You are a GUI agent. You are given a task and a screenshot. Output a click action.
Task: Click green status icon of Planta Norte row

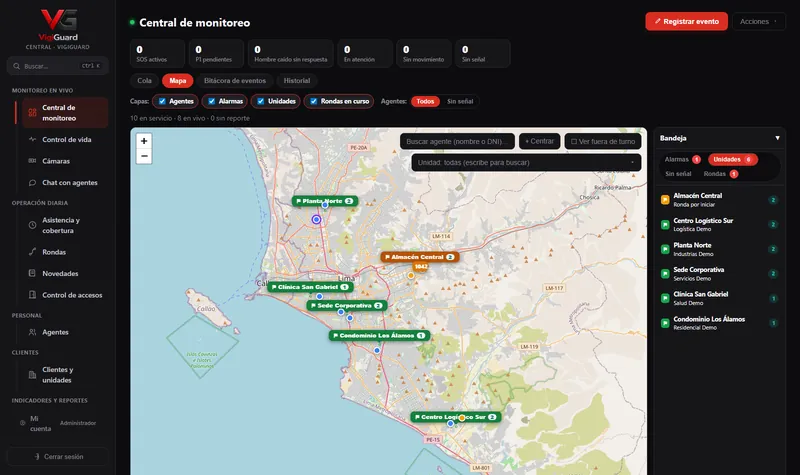point(665,249)
